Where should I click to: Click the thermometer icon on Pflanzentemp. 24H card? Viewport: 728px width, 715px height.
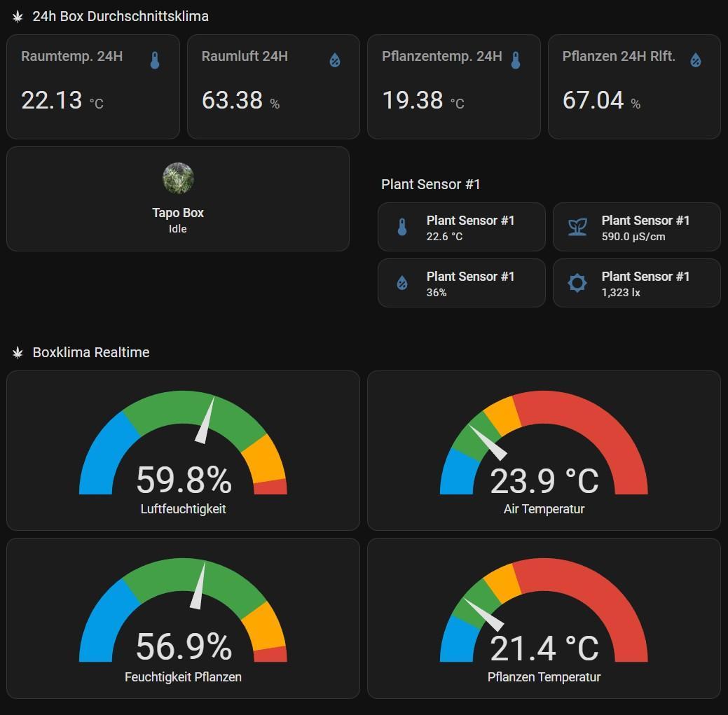click(516, 60)
